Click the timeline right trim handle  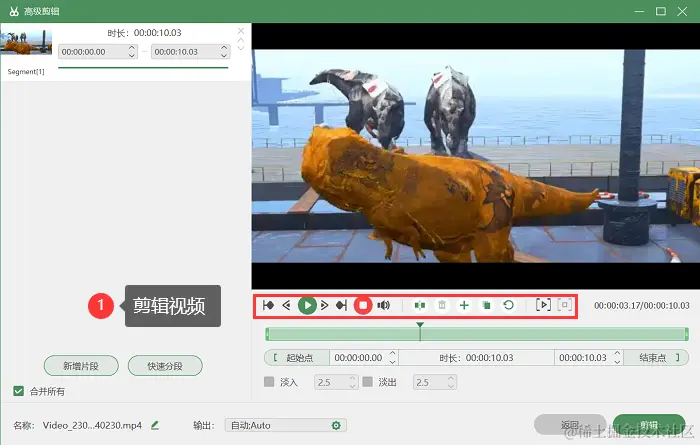tap(687, 334)
